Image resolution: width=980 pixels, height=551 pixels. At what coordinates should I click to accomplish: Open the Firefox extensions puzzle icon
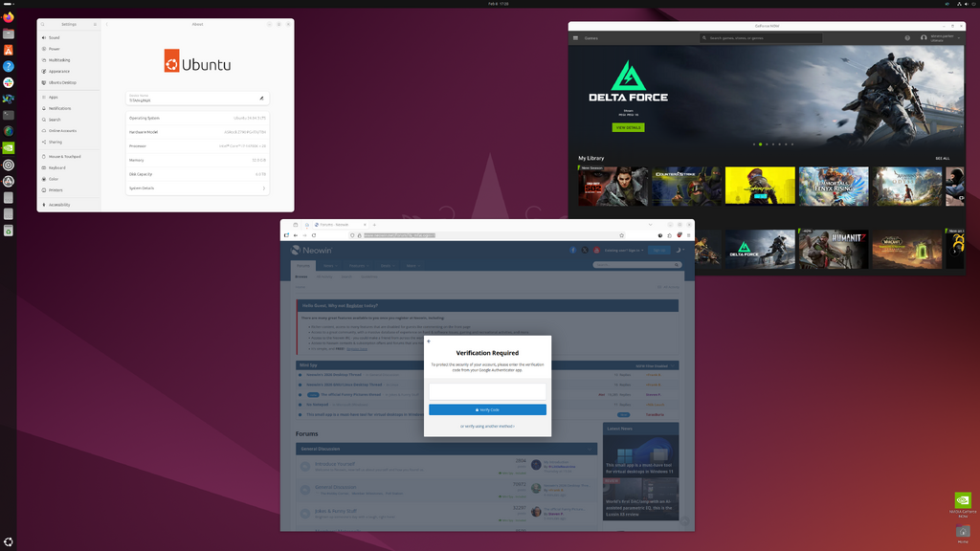[x=669, y=235]
